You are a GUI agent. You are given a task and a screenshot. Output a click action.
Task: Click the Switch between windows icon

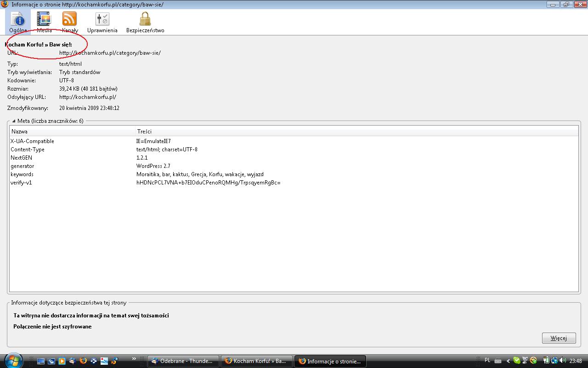[51, 361]
